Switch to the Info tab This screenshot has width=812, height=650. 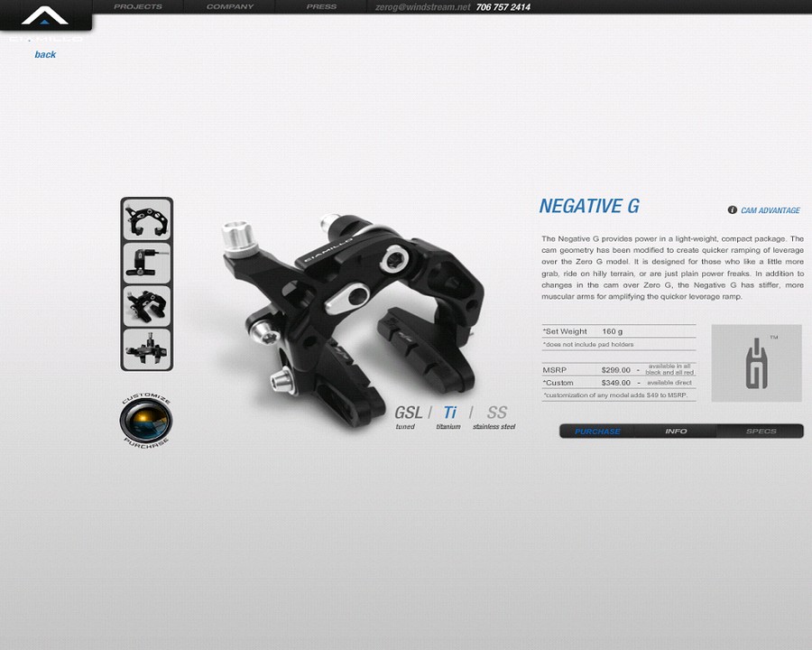point(676,432)
